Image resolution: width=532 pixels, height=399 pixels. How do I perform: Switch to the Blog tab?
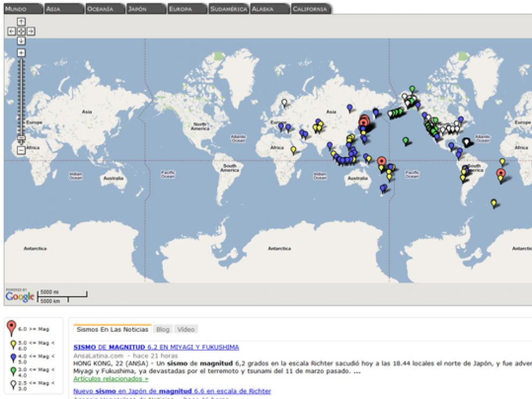pos(163,330)
